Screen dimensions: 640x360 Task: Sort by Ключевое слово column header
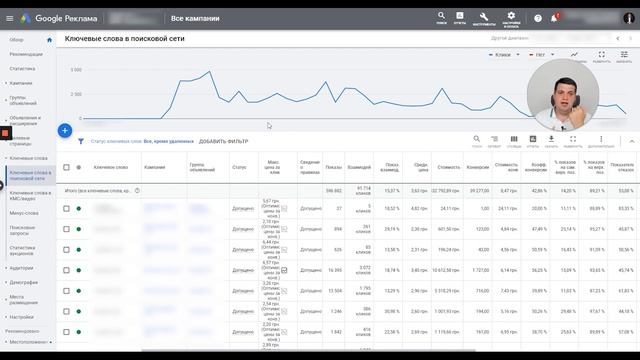111,167
